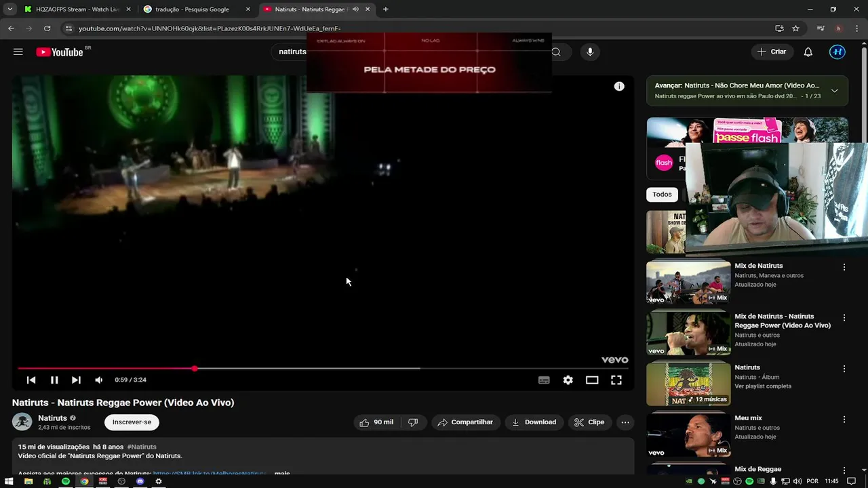The width and height of the screenshot is (868, 488).
Task: Open Natiruts album with 12 músicas thumbnail
Action: (x=688, y=384)
